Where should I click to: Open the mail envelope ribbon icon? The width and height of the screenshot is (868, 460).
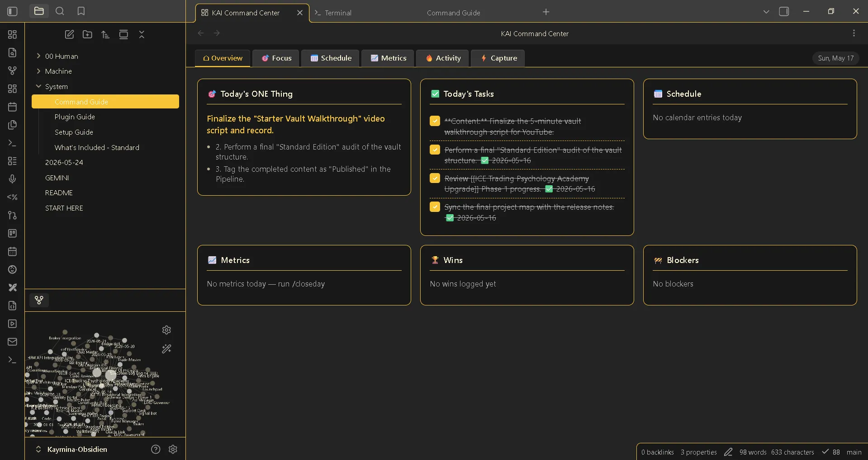tap(12, 342)
